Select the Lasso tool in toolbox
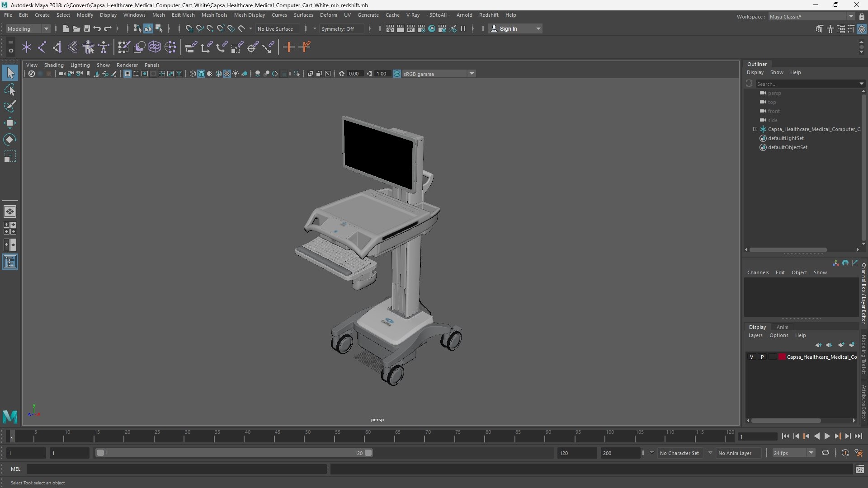Viewport: 868px width, 488px height. (x=10, y=90)
